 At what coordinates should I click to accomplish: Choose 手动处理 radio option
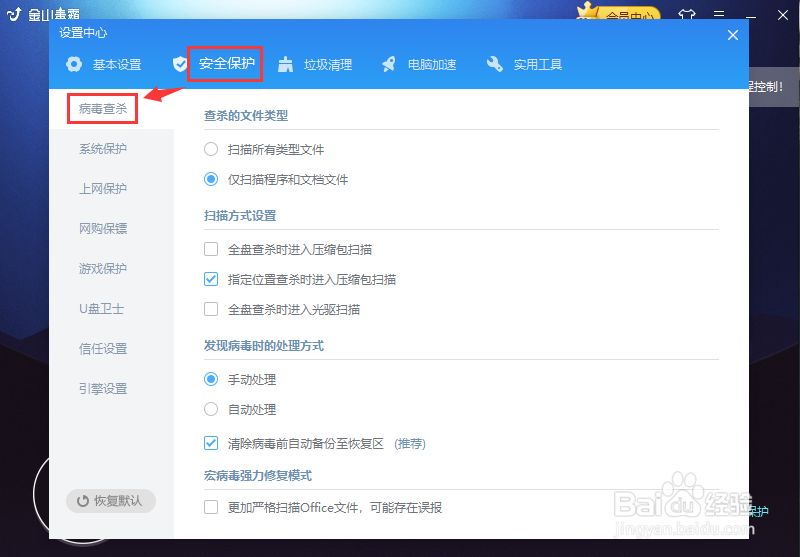(x=211, y=379)
